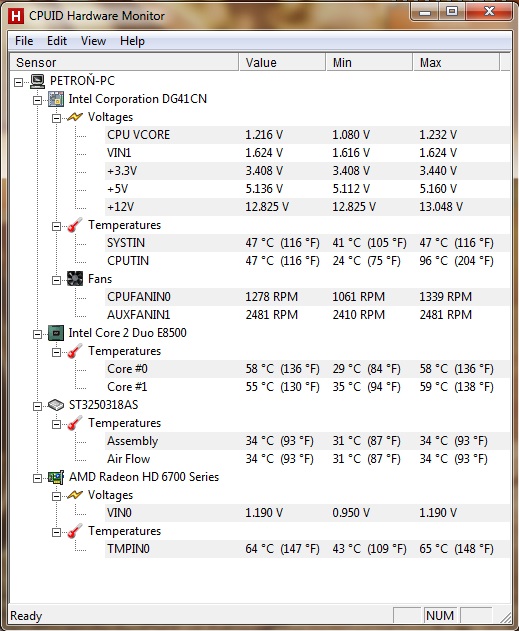Click the AMD Radeon graphics card icon
Viewport: 519px width, 631px height.
tap(56, 477)
